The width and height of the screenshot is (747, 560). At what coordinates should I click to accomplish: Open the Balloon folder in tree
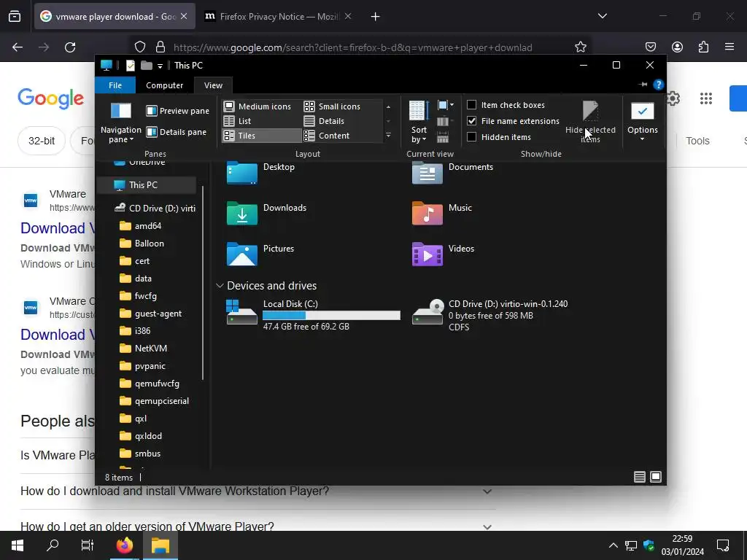coord(142,244)
